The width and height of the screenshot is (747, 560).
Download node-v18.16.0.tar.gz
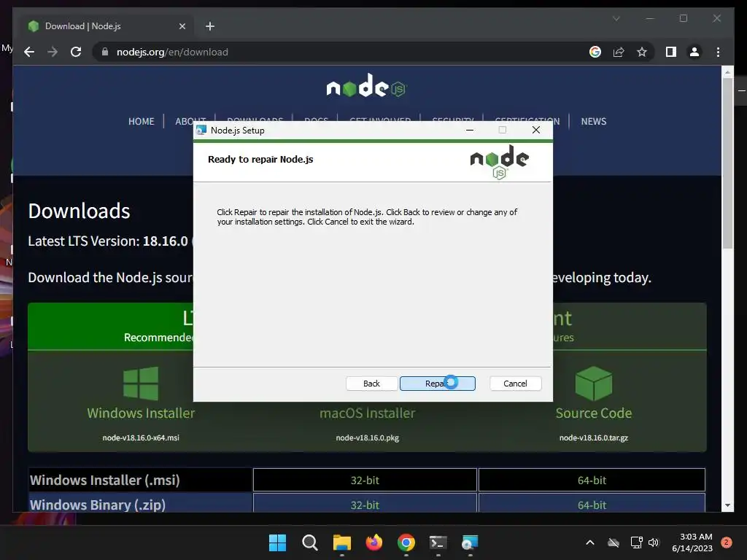click(x=594, y=437)
